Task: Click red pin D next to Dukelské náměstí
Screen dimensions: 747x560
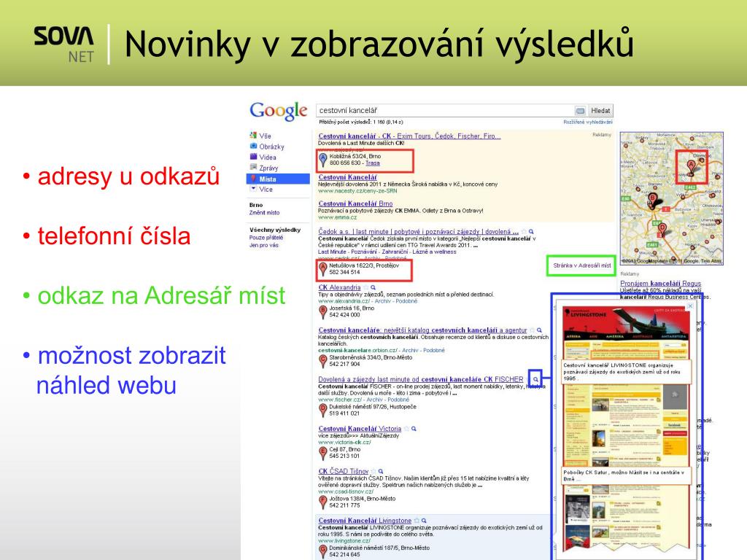Action: tap(323, 411)
